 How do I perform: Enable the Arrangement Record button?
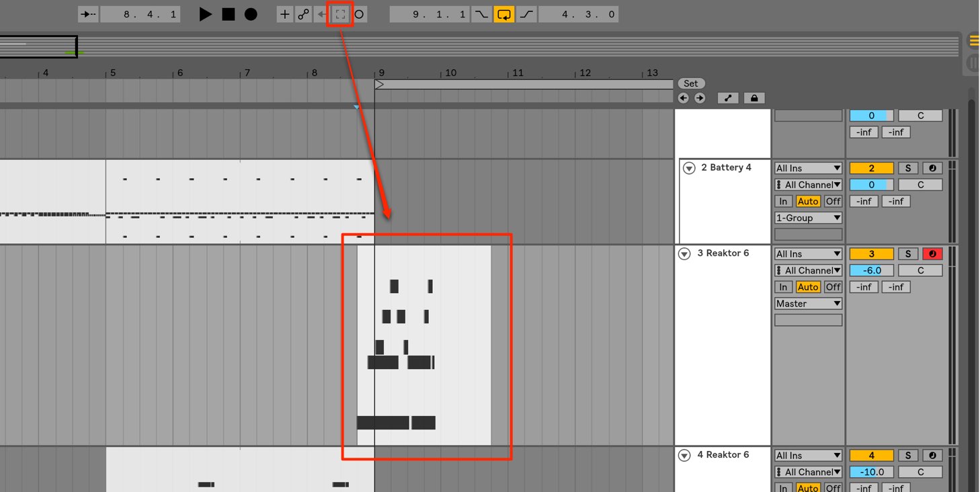pyautogui.click(x=251, y=14)
